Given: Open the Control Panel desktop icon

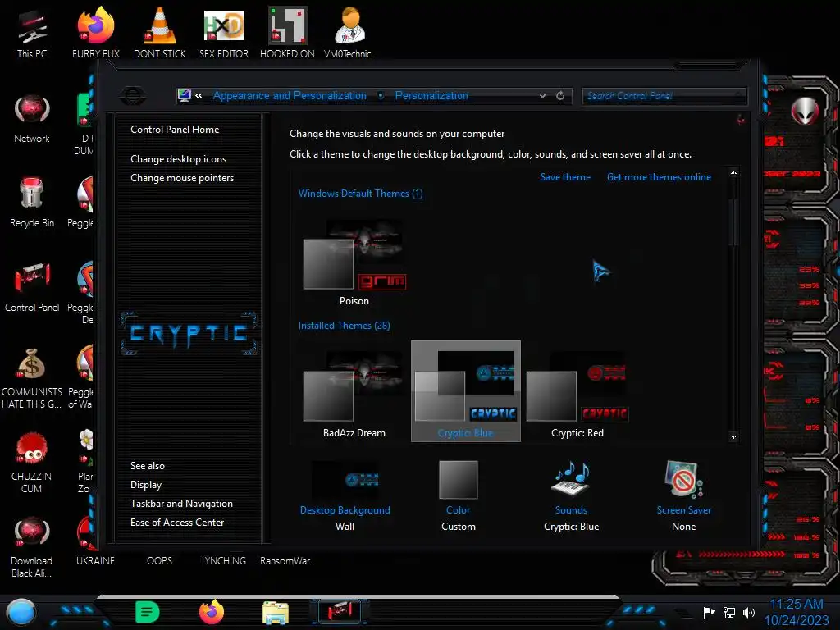Looking at the screenshot, I should pyautogui.click(x=32, y=287).
